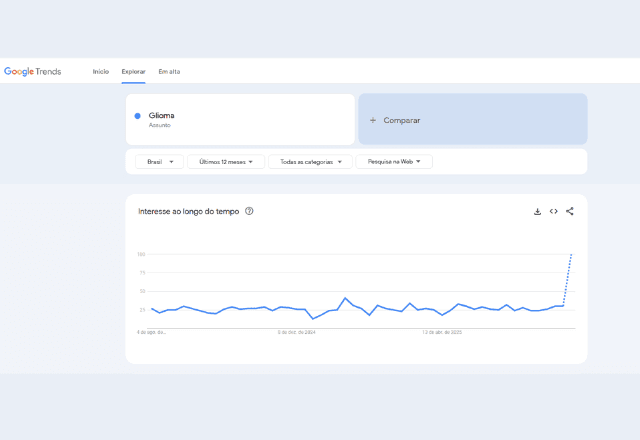Viewport: 640px width, 440px height.
Task: Open the Brasil region dropdown
Action: pyautogui.click(x=160, y=162)
